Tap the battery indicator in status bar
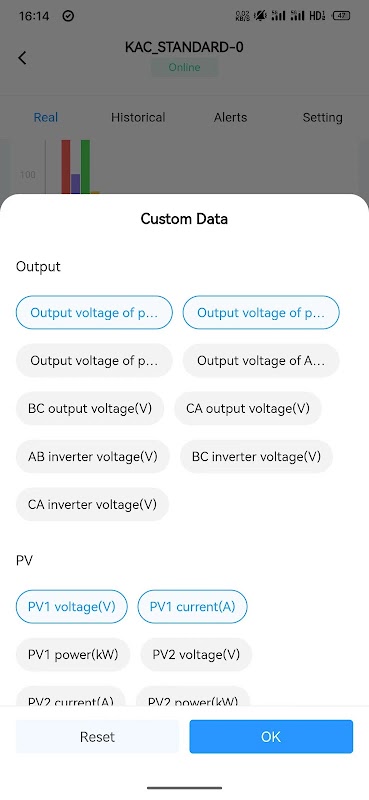 click(x=341, y=16)
